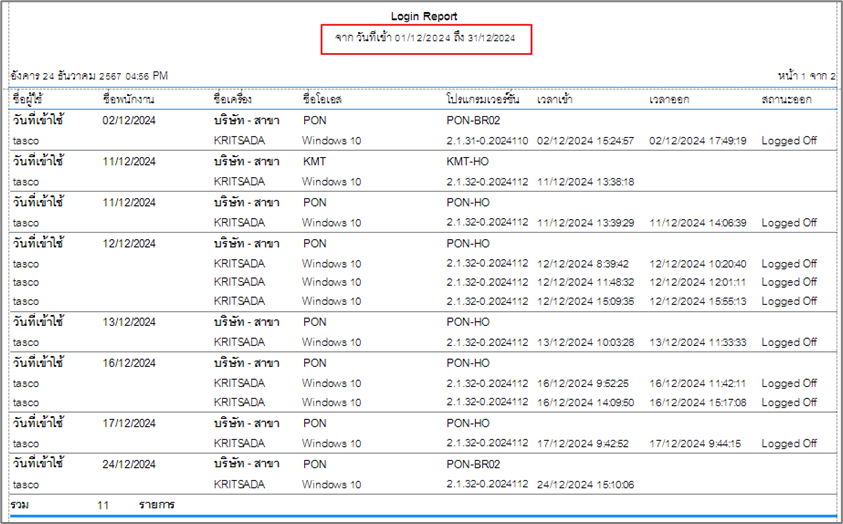Click the โปรแกรมเวอร์ชั่น column header
The height and width of the screenshot is (524, 843).
click(x=483, y=100)
